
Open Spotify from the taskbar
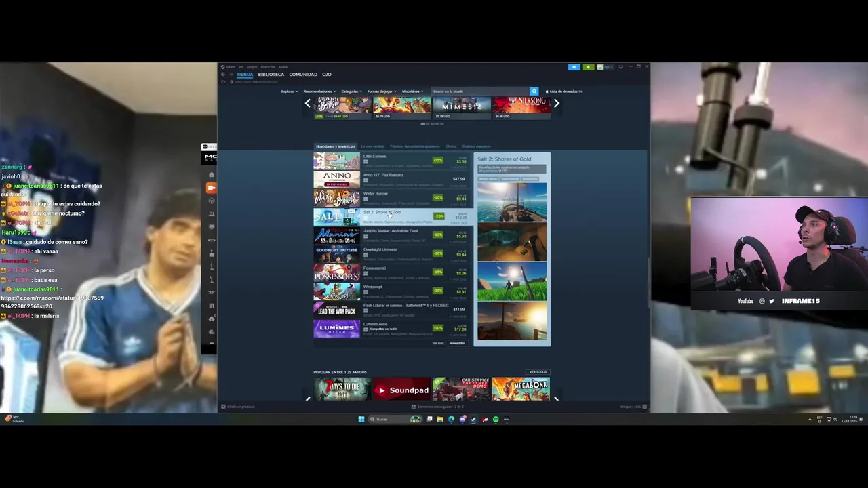coord(496,419)
